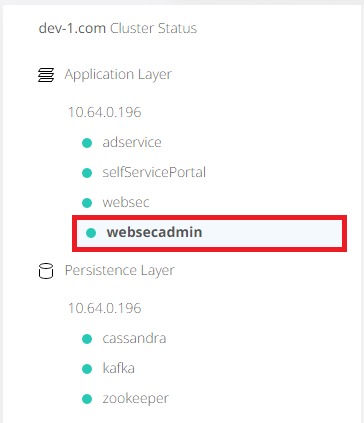
Task: Click host 10.64.0.196 under Application Layer
Action: pyautogui.click(x=105, y=112)
